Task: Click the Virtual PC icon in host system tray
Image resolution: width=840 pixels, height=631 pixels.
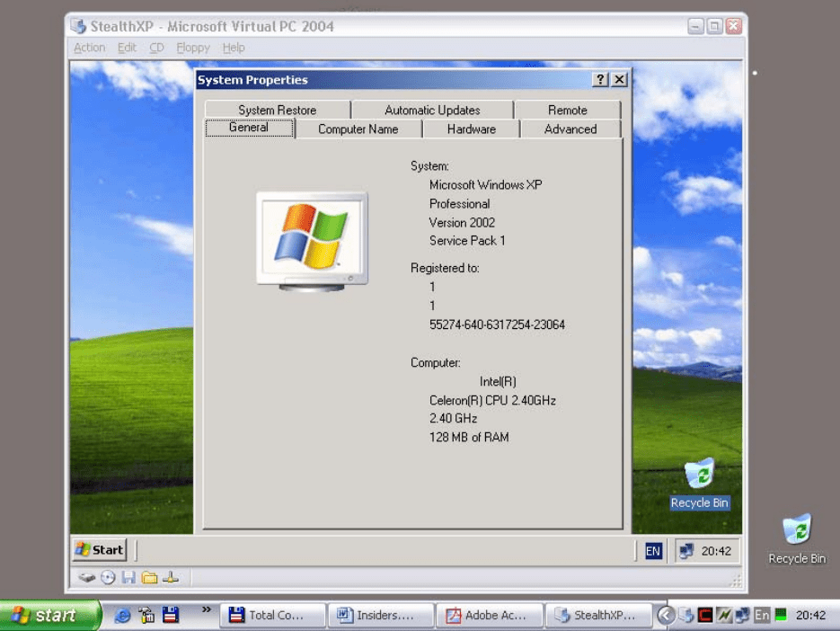Action: click(686, 615)
